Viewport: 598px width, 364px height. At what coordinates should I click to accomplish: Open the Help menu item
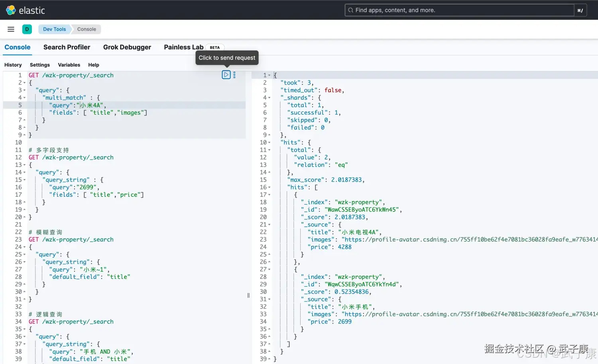94,65
